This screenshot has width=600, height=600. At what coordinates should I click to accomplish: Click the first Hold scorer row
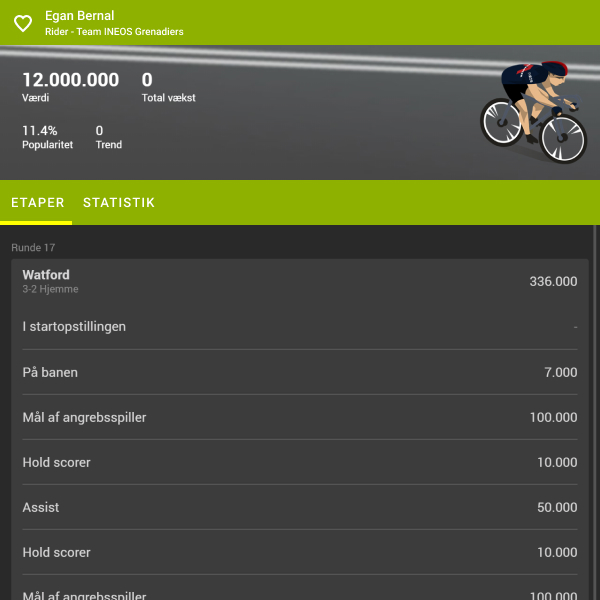(x=300, y=462)
